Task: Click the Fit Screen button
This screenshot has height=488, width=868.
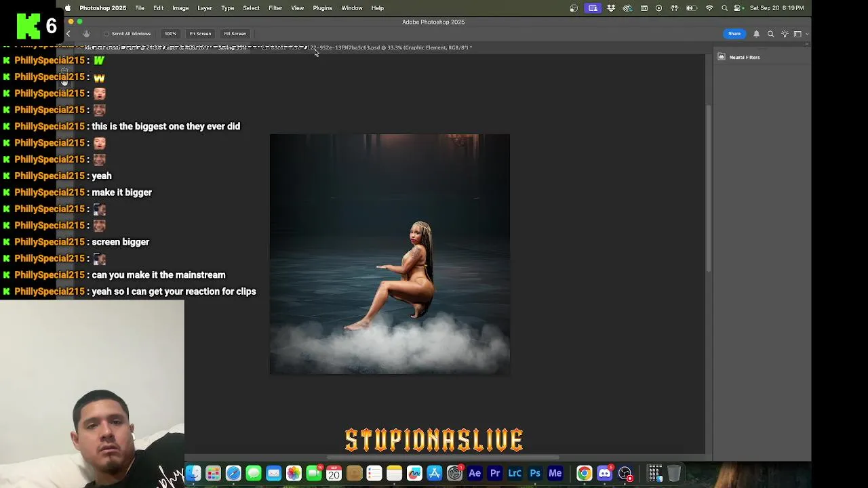Action: click(200, 34)
